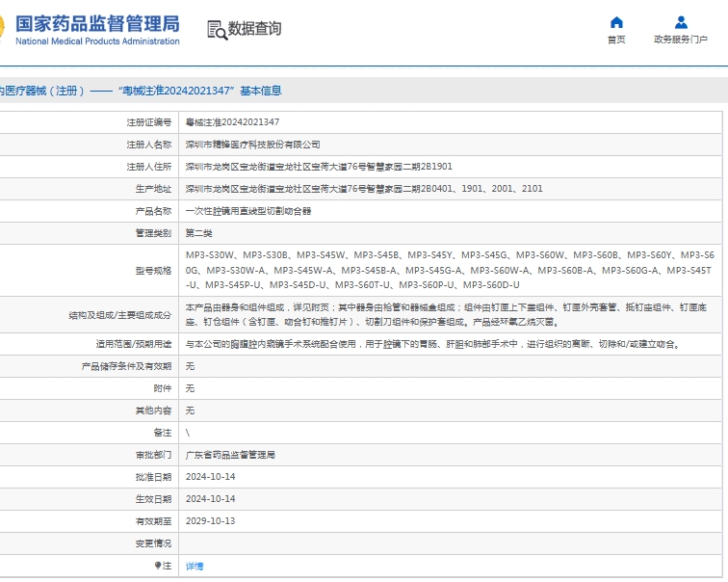Viewport: 728px width, 582px height.
Task: Select the 第二类 management class value
Action: pyautogui.click(x=198, y=233)
